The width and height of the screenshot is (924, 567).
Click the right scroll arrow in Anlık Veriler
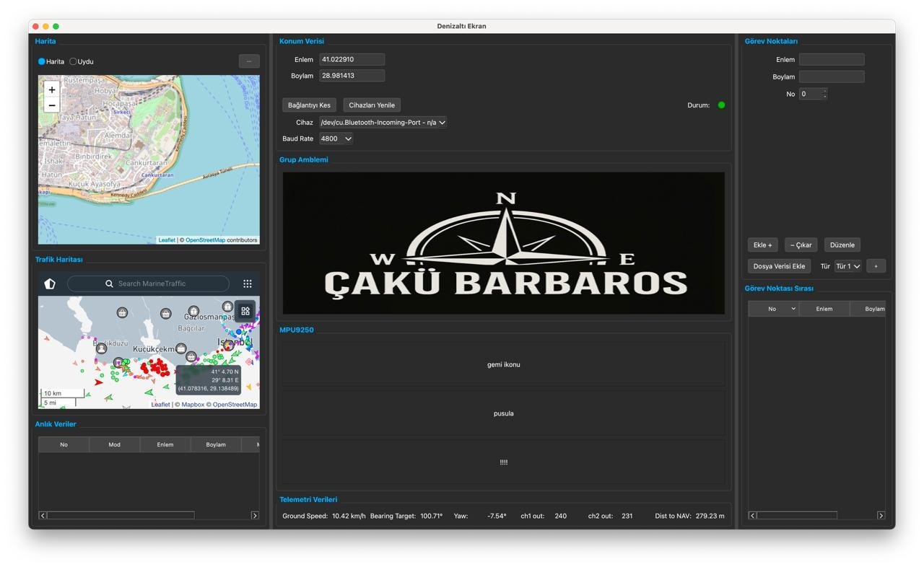click(255, 515)
